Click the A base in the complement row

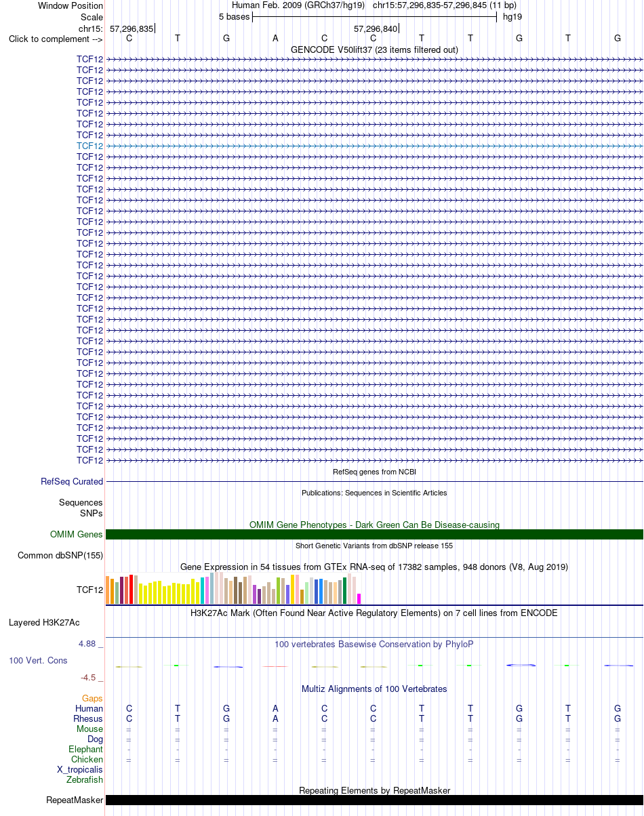click(x=275, y=38)
